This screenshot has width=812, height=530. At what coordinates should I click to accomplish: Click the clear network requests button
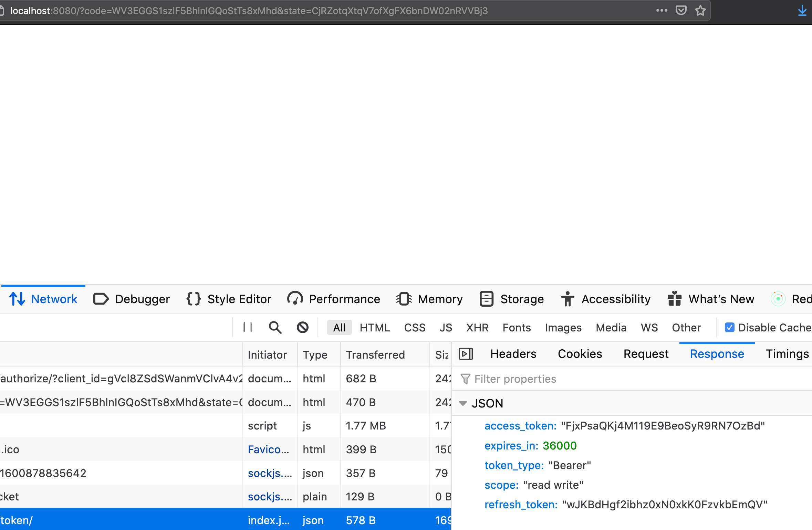click(x=303, y=327)
